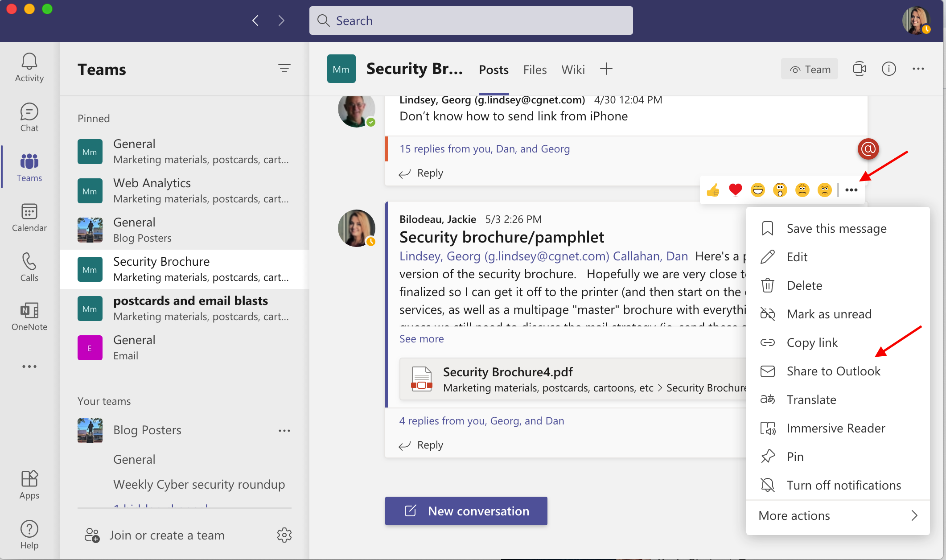Image resolution: width=946 pixels, height=560 pixels.
Task: Click the Edit message option
Action: coord(798,256)
